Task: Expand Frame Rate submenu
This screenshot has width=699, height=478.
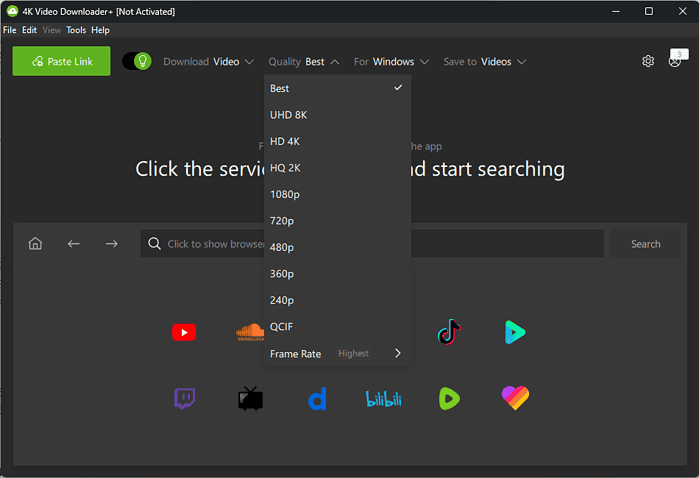Action: [x=337, y=354]
